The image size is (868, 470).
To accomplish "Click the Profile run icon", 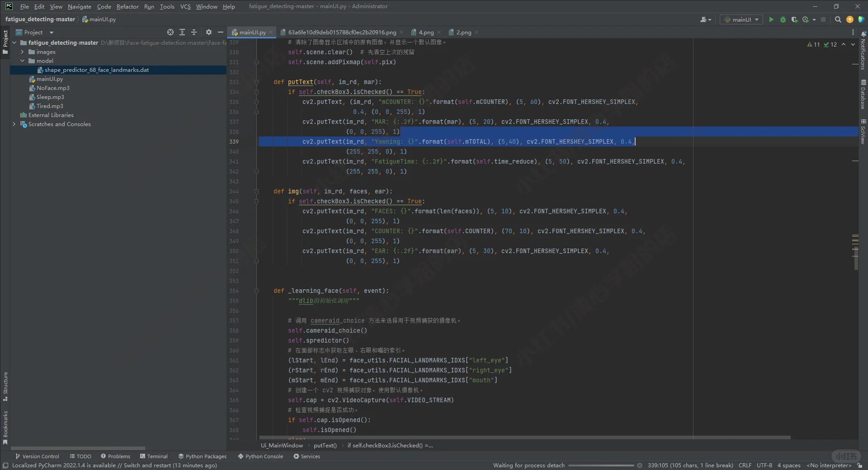I will pos(806,19).
